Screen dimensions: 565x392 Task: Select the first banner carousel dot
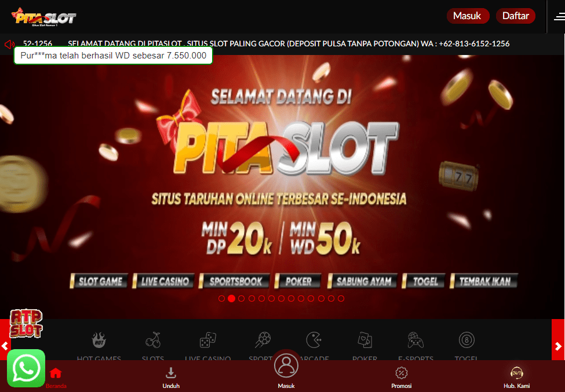(221, 298)
